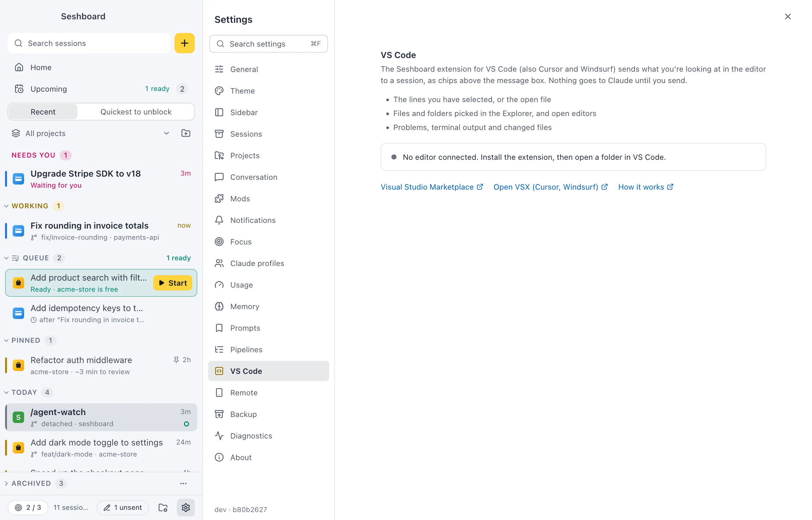
Task: Click the add project folder icon
Action: (186, 133)
